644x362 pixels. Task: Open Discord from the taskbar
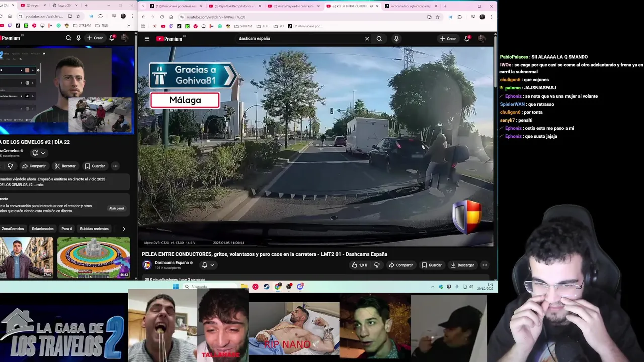click(x=300, y=287)
